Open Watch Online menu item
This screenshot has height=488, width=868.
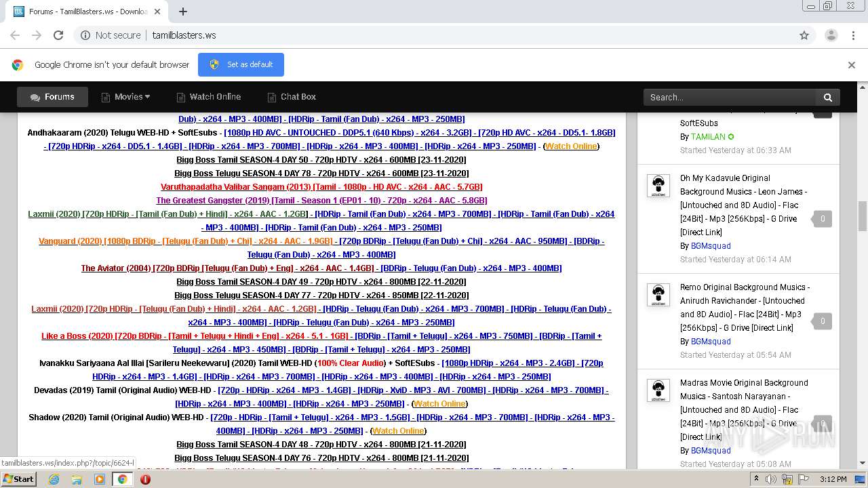tap(208, 97)
